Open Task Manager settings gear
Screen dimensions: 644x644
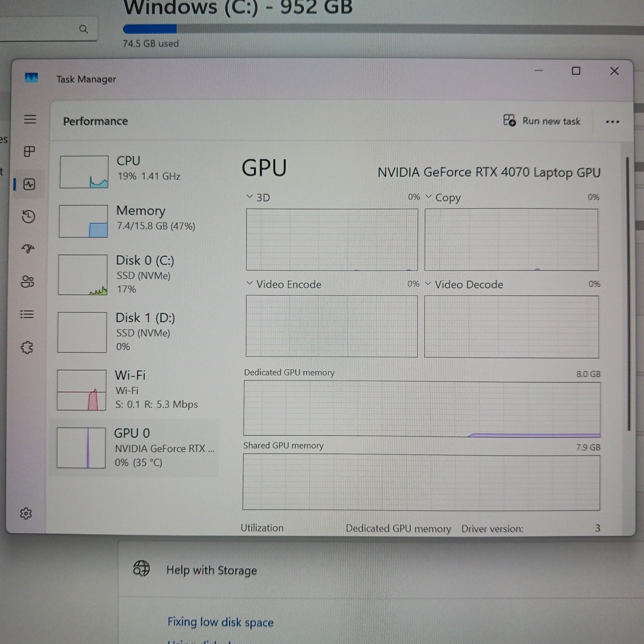coord(26,513)
